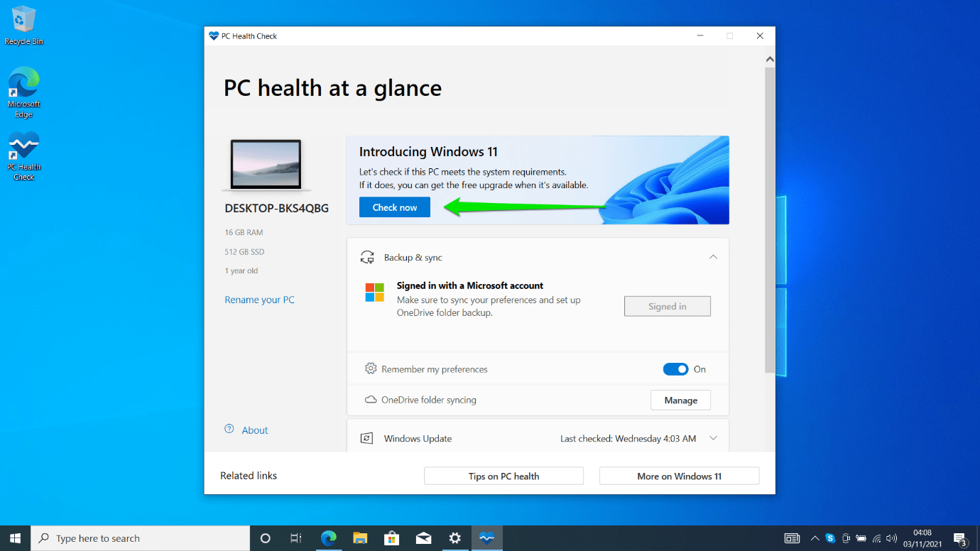980x551 pixels.
Task: Click the scrollbar up arrow
Action: [770, 60]
